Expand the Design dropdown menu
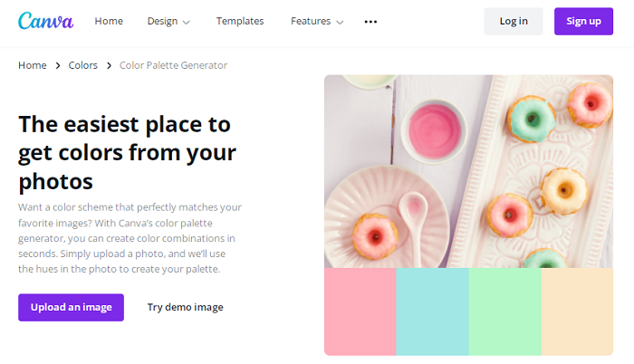Viewport: 634px width, 364px height. click(168, 21)
